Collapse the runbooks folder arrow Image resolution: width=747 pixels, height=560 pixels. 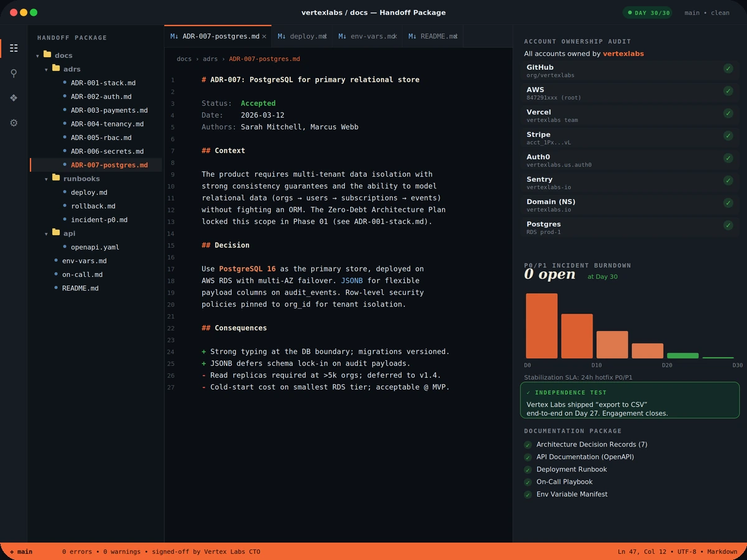point(46,179)
